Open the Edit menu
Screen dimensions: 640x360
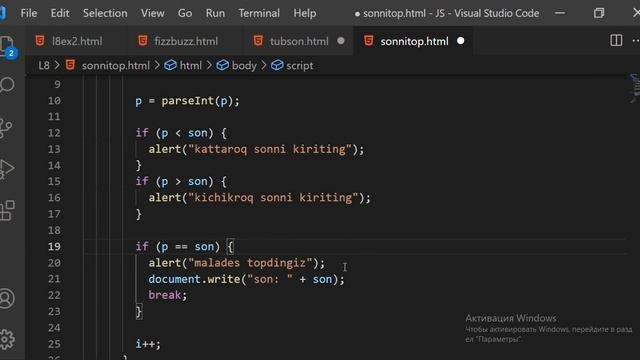tap(60, 13)
